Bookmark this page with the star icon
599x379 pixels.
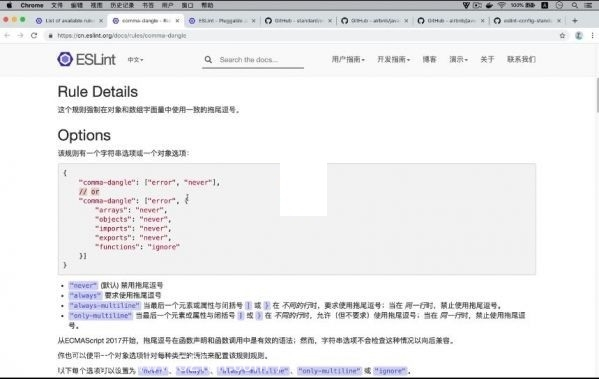point(562,36)
